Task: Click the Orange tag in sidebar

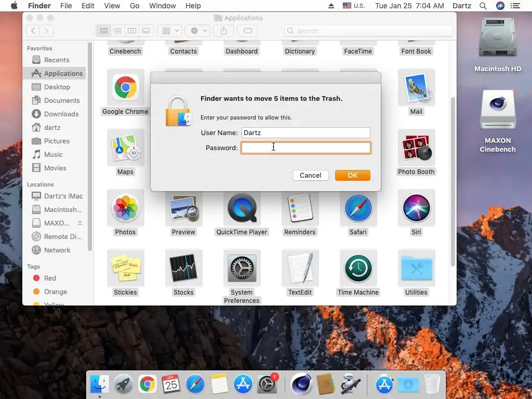Action: [54, 292]
